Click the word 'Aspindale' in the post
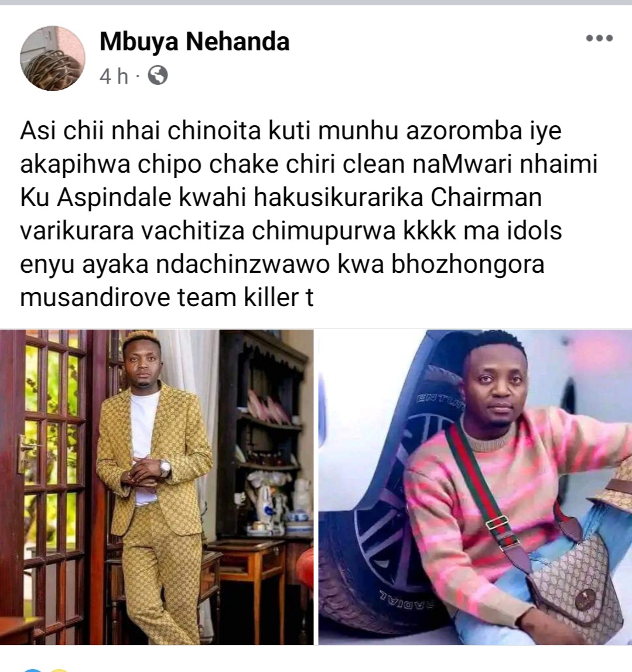Viewport: 632px width, 672px height. click(x=114, y=198)
